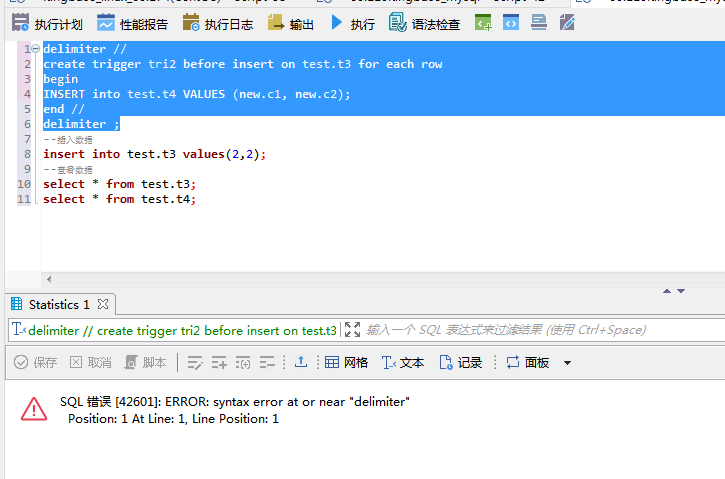Screen dimensions: 725x479
Task: Click the 保存 save button
Action: (35, 362)
